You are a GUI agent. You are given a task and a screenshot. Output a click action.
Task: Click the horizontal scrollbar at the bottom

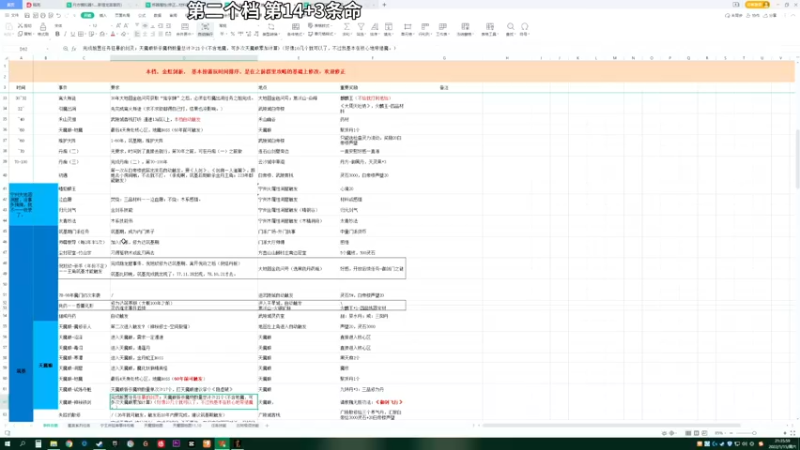coord(611,426)
